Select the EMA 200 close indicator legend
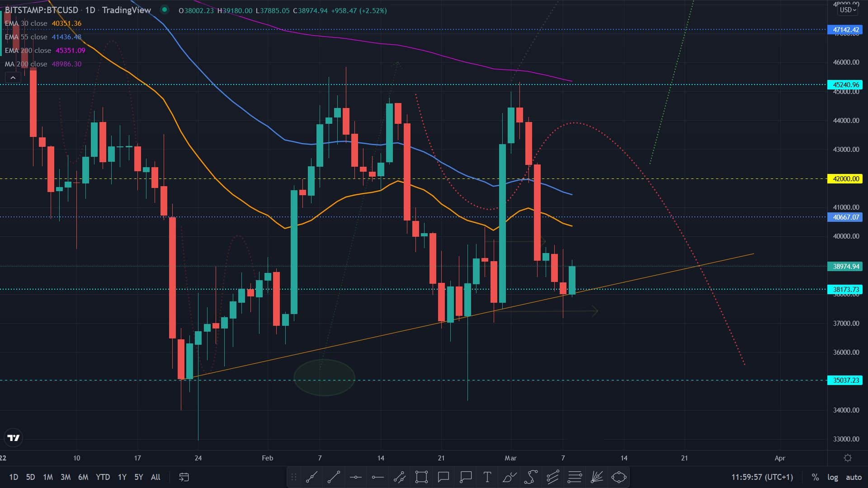 [28, 51]
